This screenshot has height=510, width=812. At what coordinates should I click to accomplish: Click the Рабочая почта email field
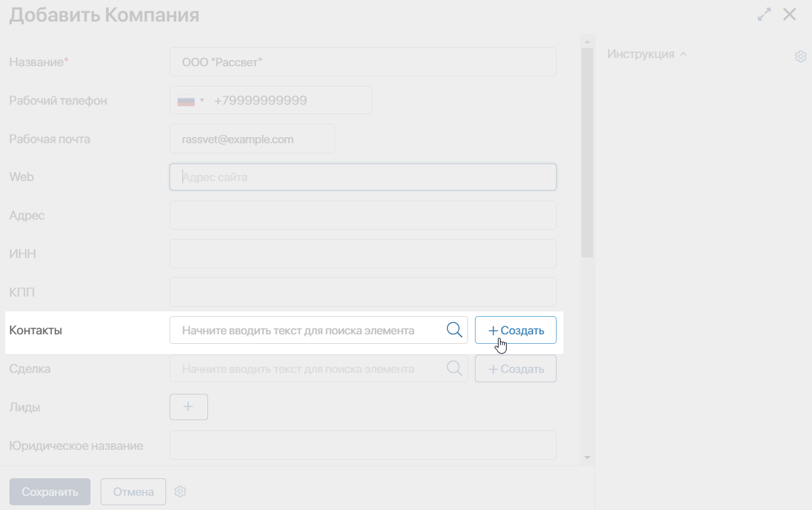point(252,139)
